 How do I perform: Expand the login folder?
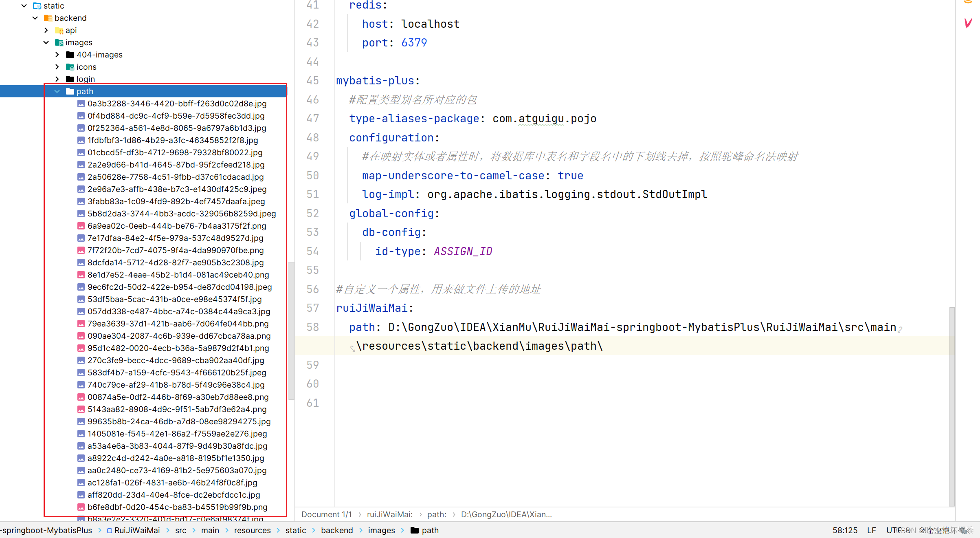57,79
